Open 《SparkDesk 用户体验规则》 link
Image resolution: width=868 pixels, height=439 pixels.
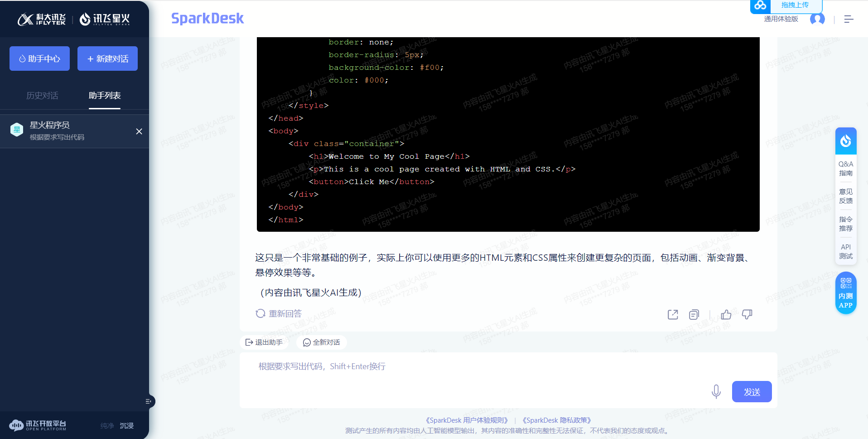point(467,420)
